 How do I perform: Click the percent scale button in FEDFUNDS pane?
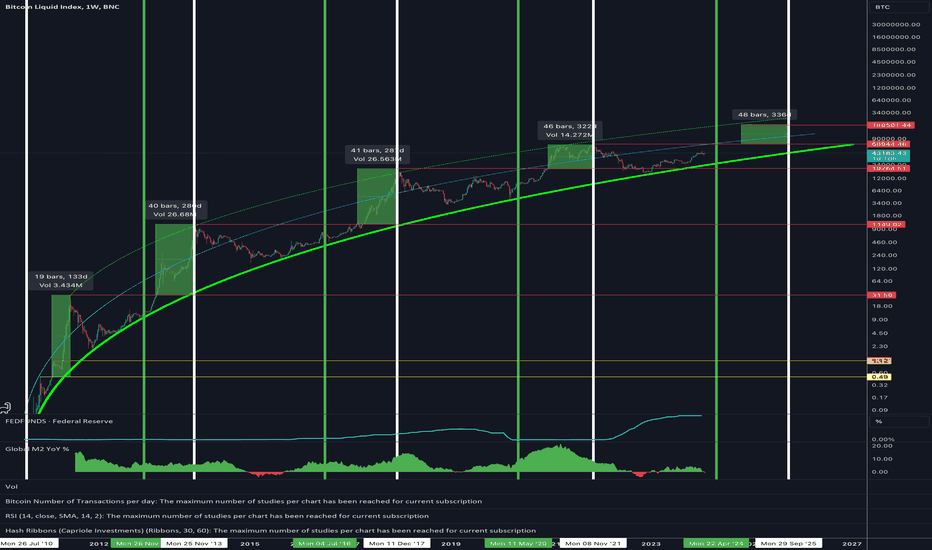pyautogui.click(x=898, y=422)
